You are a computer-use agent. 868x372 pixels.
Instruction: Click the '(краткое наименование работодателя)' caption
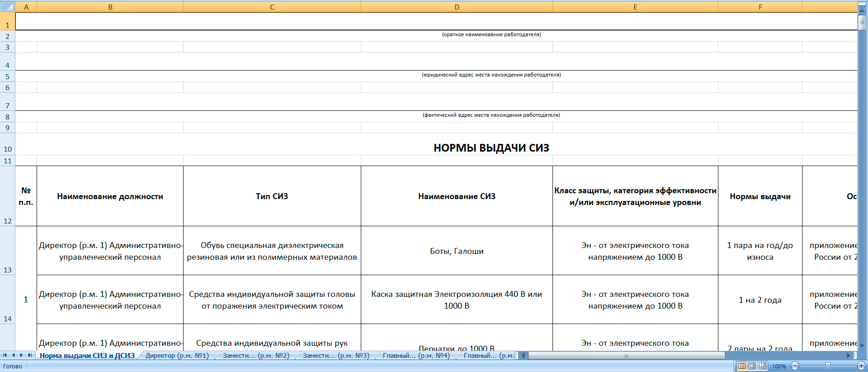(491, 34)
